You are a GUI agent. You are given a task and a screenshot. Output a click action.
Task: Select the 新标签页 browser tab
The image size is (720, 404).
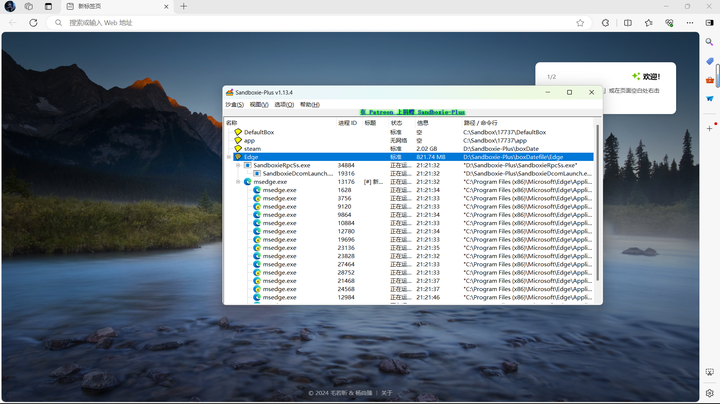click(x=115, y=6)
